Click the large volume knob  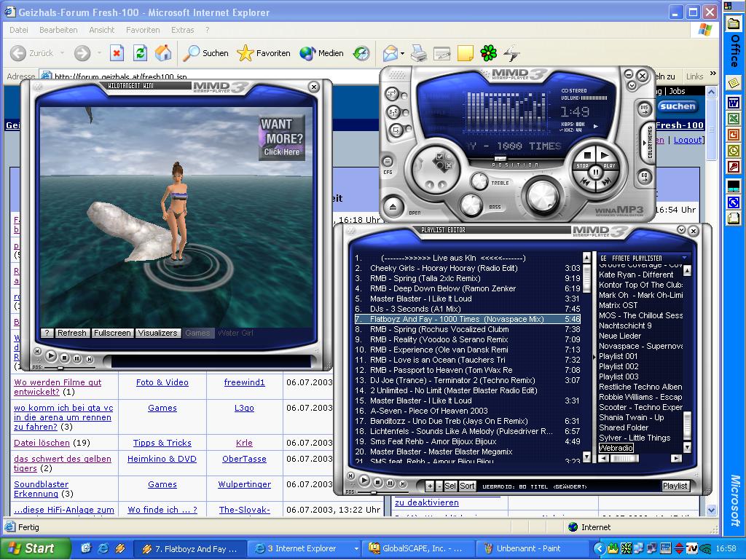tap(542, 195)
